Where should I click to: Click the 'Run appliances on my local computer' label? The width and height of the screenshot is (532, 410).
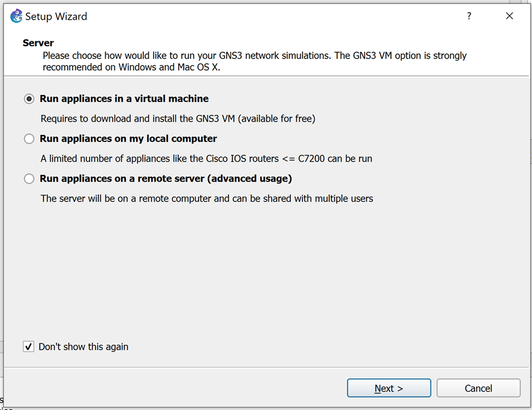click(128, 138)
